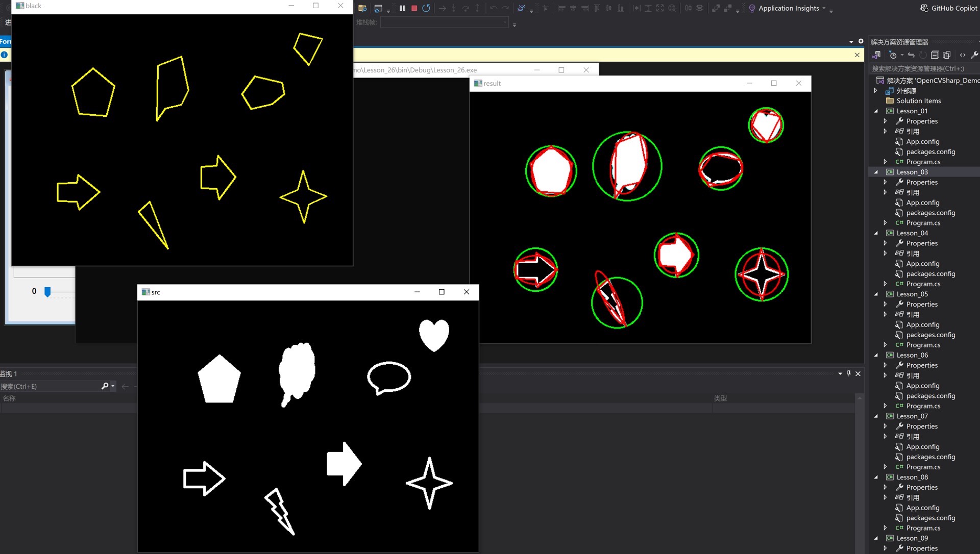The height and width of the screenshot is (554, 980).
Task: Select Program.cs under Lesson_01
Action: coord(923,162)
